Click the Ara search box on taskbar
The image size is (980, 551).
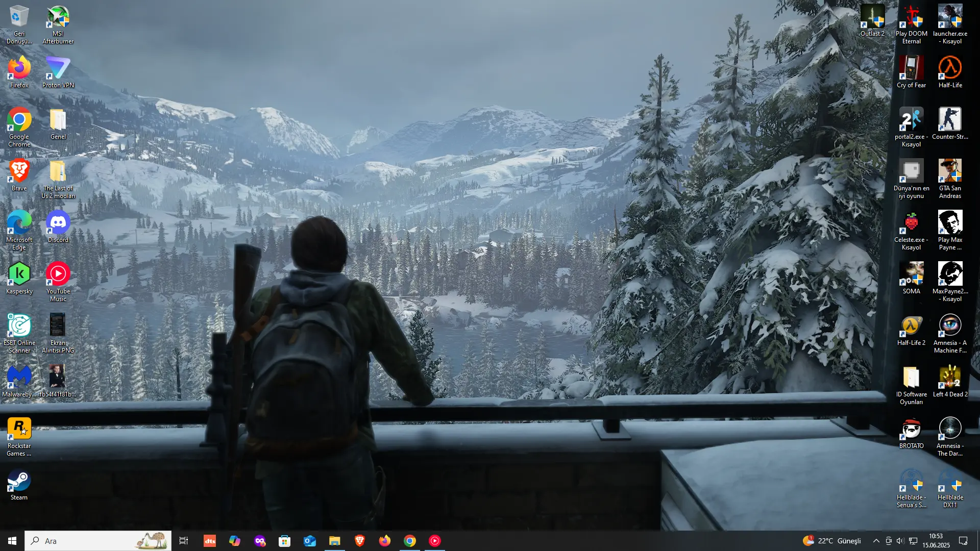[98, 541]
